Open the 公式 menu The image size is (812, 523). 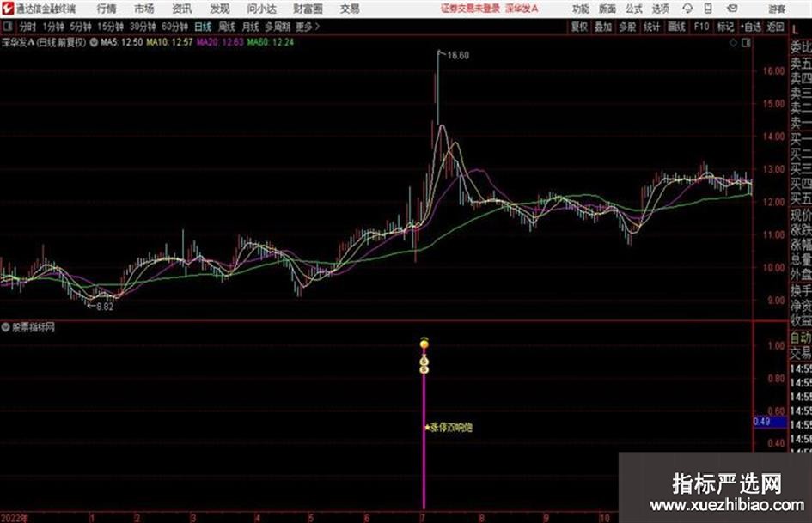(x=634, y=9)
